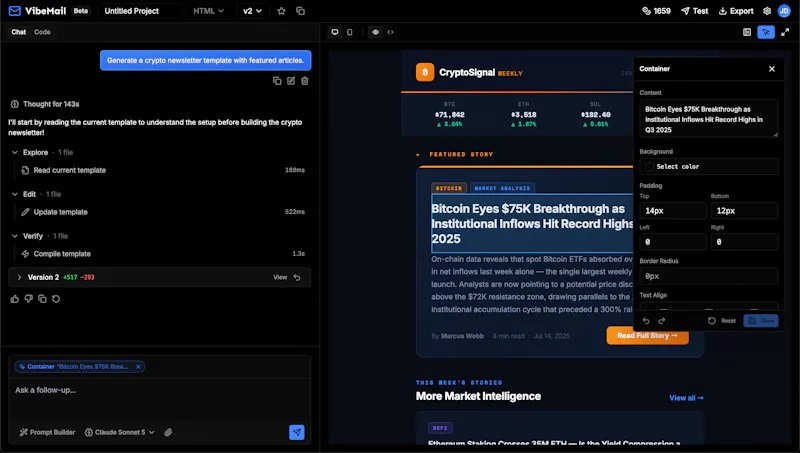Edit the user prompt message

[x=291, y=81]
